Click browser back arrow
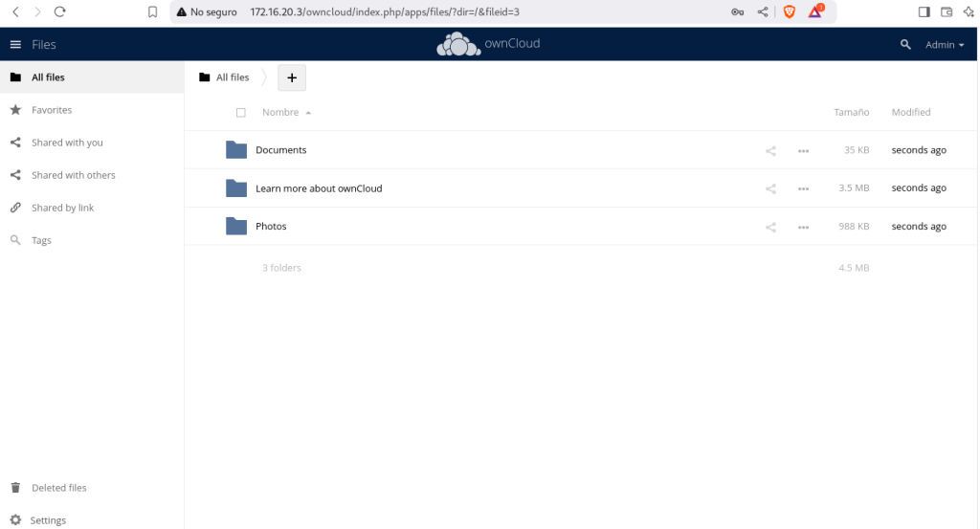This screenshot has width=980, height=529. [15, 11]
